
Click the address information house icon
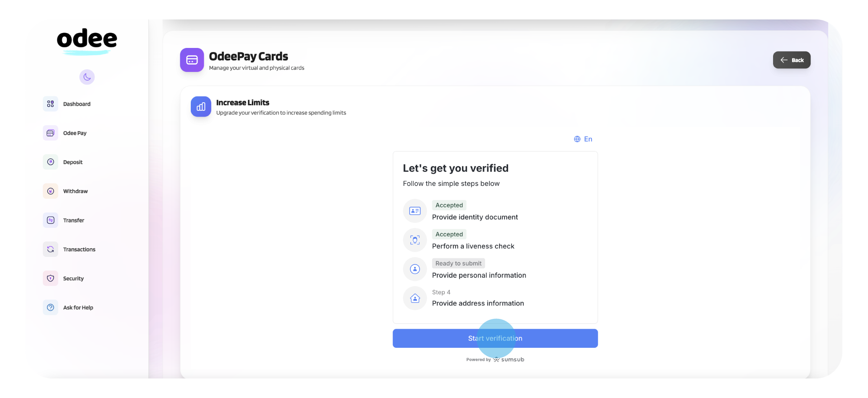click(x=415, y=298)
